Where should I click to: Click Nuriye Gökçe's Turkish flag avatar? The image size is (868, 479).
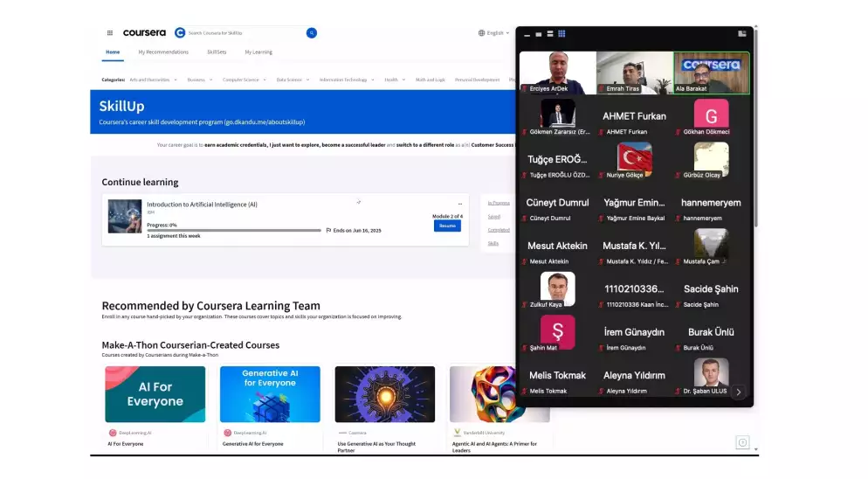tap(634, 159)
